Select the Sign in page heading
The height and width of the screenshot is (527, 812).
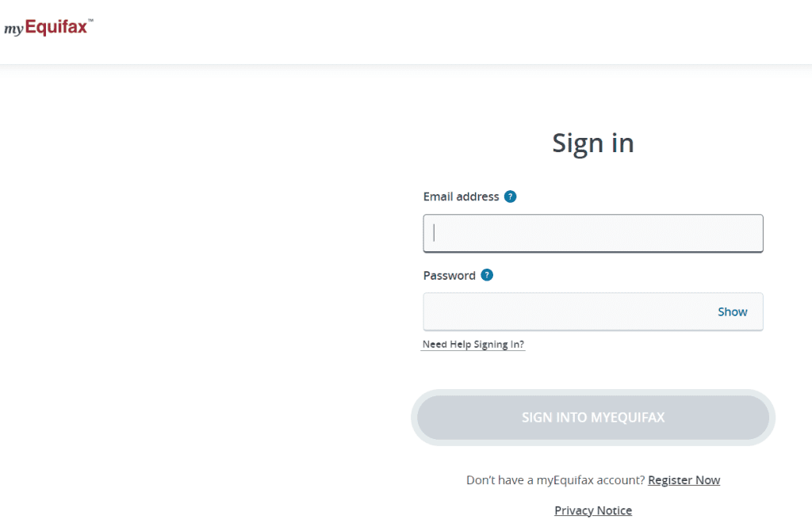tap(592, 143)
